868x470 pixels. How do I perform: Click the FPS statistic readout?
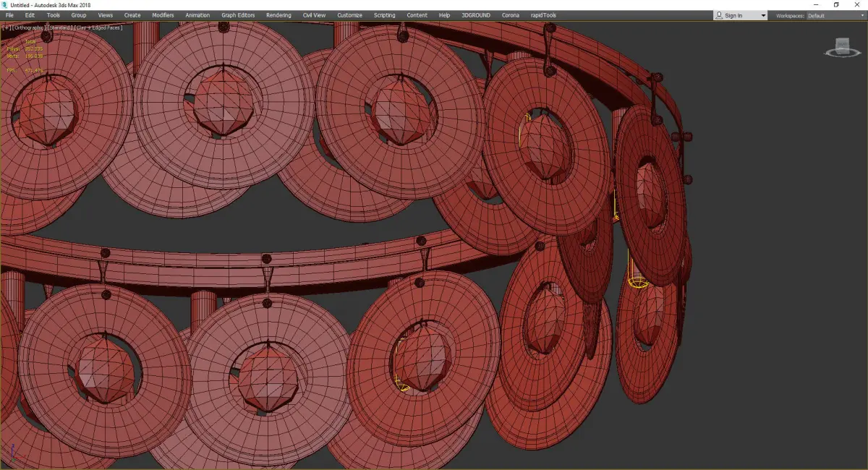pos(24,70)
